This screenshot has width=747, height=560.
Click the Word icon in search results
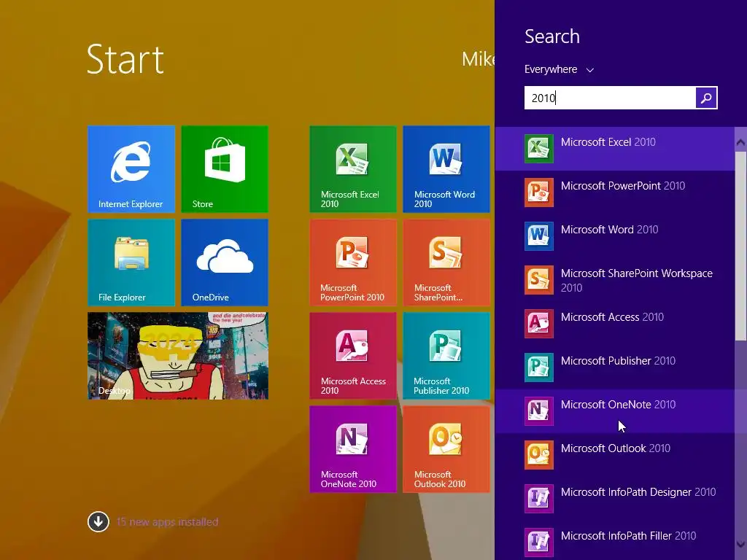click(x=539, y=236)
